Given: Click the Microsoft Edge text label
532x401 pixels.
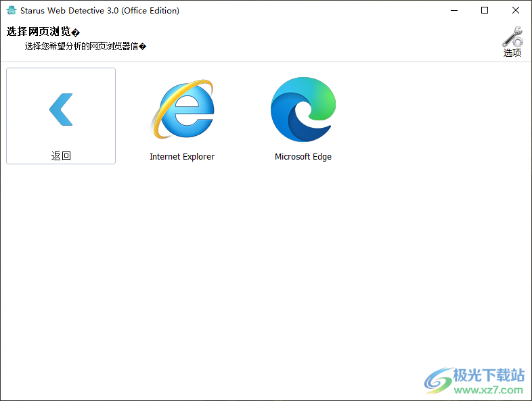Looking at the screenshot, I should (303, 157).
